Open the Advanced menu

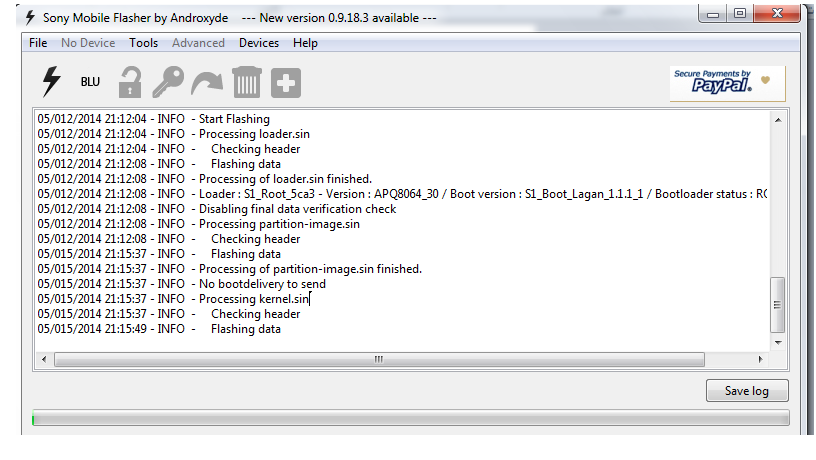198,43
